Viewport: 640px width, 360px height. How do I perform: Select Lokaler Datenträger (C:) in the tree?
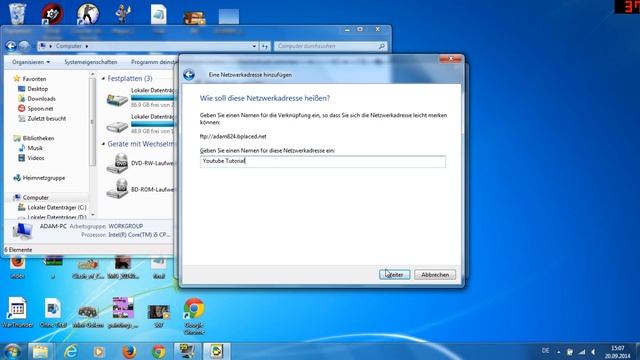pyautogui.click(x=57, y=207)
